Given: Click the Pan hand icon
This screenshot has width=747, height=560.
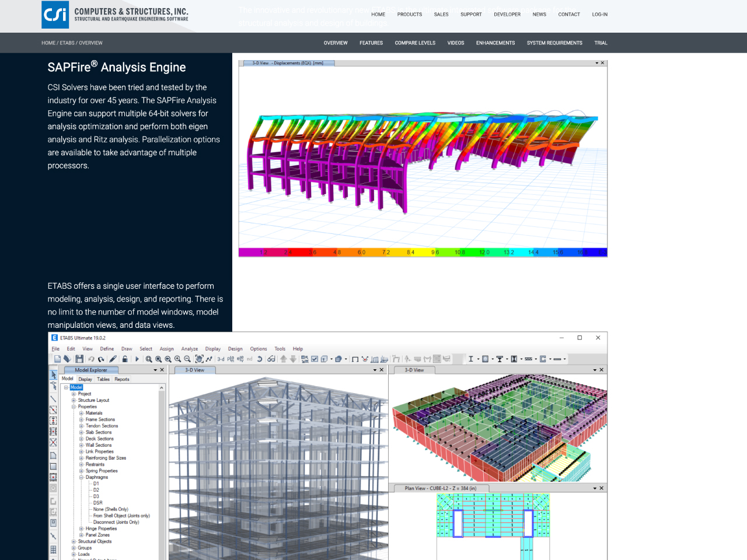Looking at the screenshot, I should [200, 359].
